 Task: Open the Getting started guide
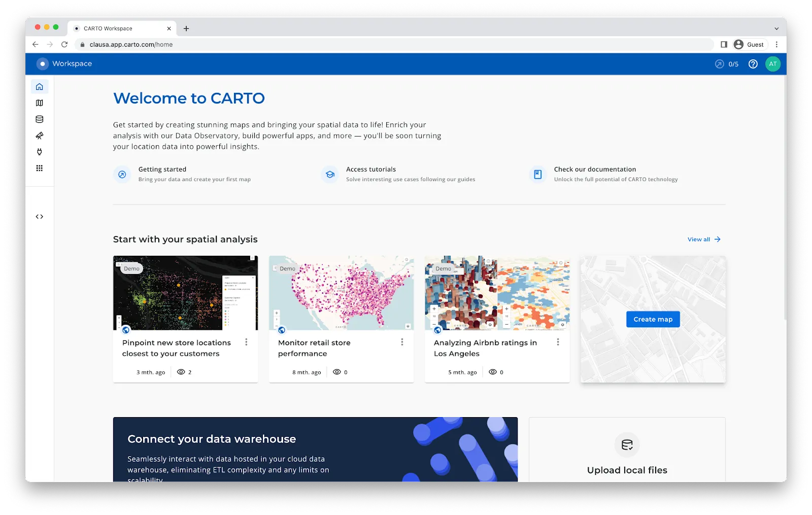162,169
